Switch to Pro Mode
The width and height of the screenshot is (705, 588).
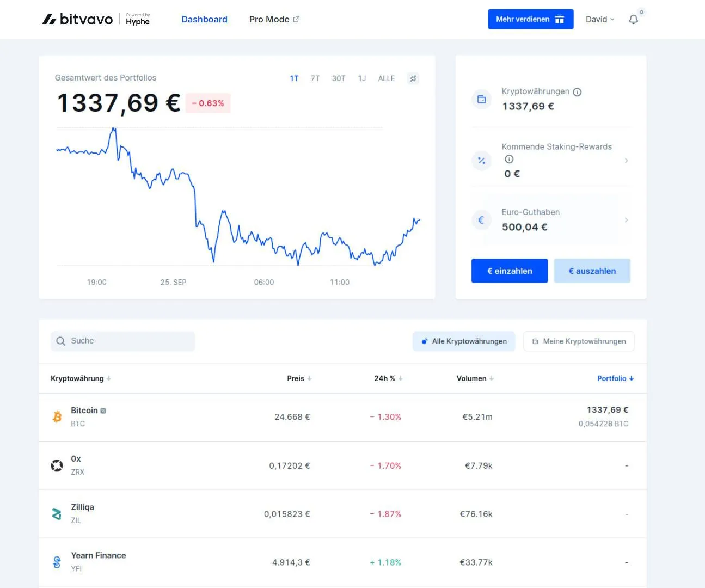point(269,19)
